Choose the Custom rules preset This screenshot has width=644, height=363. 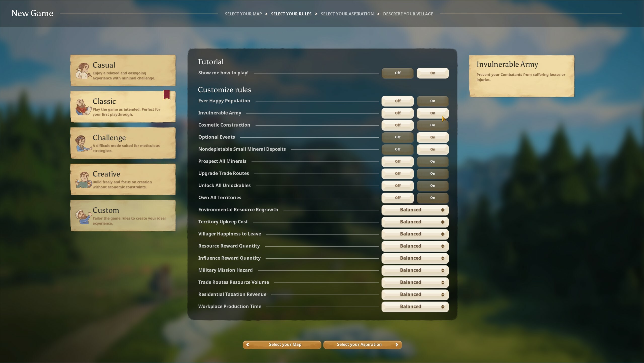(x=123, y=216)
